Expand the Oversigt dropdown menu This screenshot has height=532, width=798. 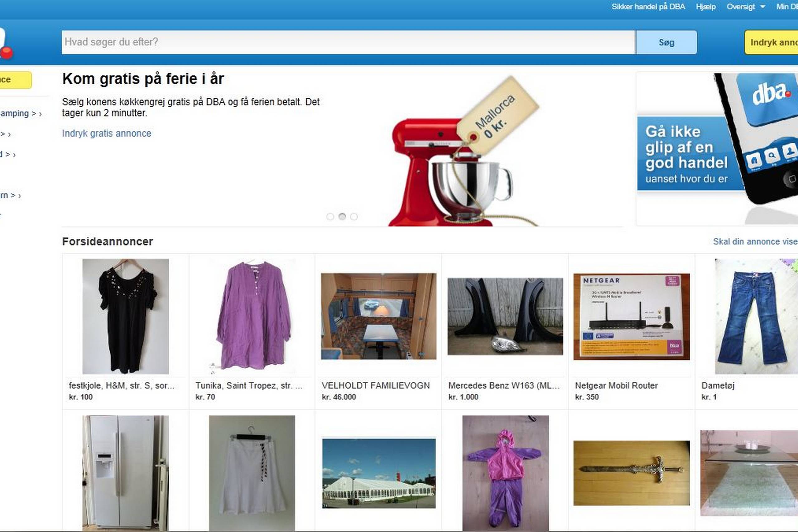tap(745, 7)
